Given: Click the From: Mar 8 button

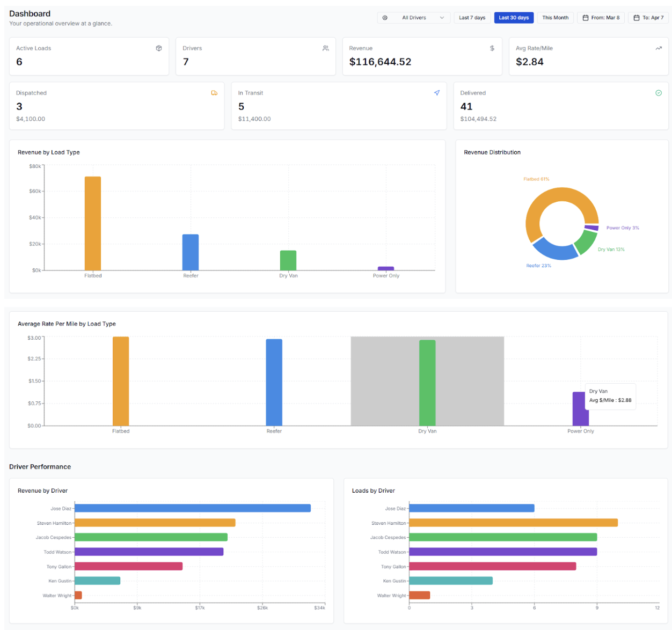Looking at the screenshot, I should (x=601, y=17).
